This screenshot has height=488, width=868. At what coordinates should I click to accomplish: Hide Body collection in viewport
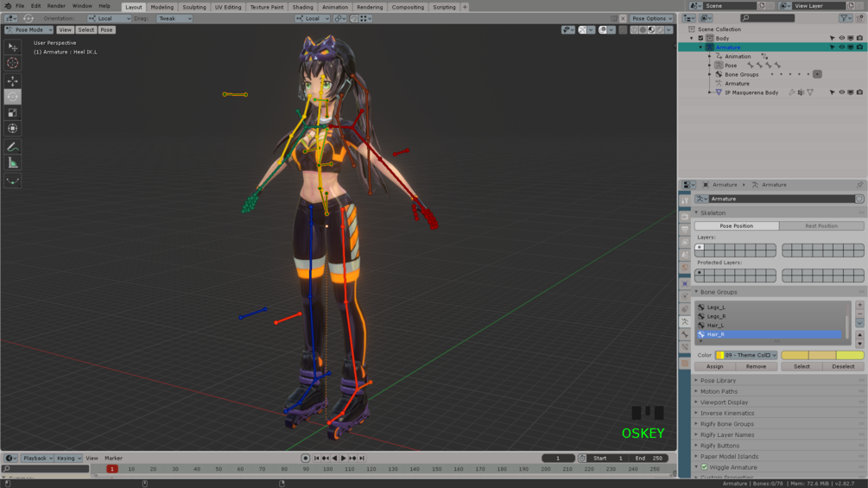(x=841, y=38)
